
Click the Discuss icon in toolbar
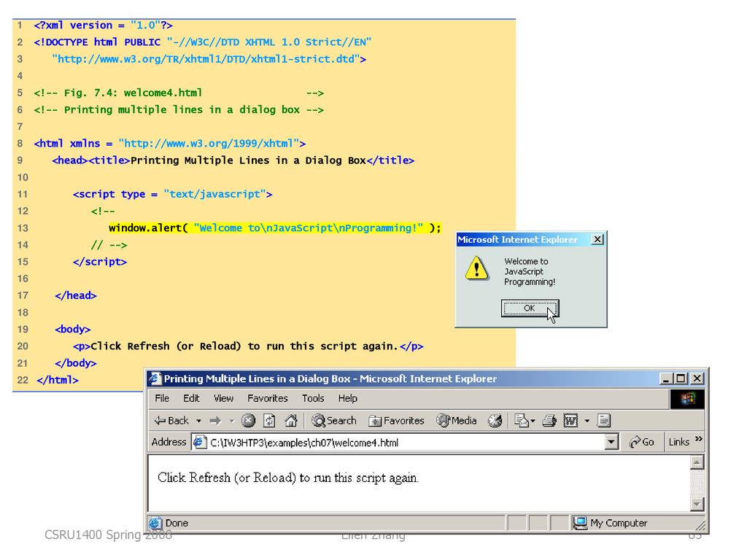[603, 421]
